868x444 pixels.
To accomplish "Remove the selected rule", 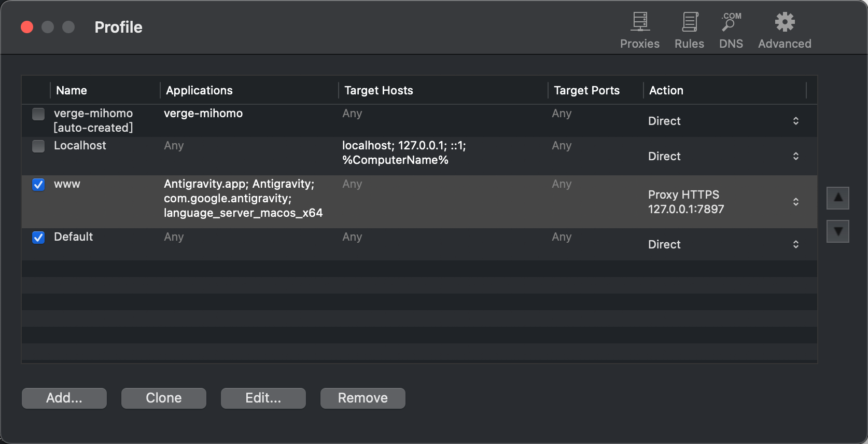I will [362, 398].
